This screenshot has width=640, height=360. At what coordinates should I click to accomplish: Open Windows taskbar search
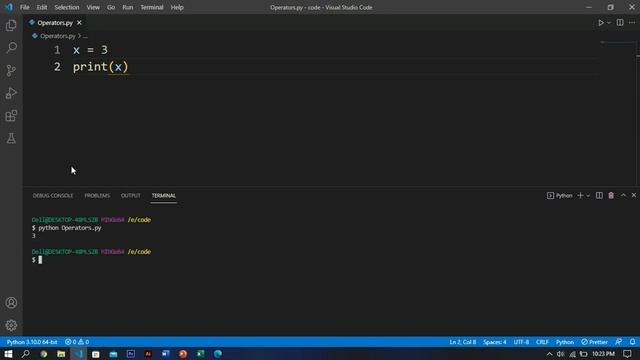25,354
